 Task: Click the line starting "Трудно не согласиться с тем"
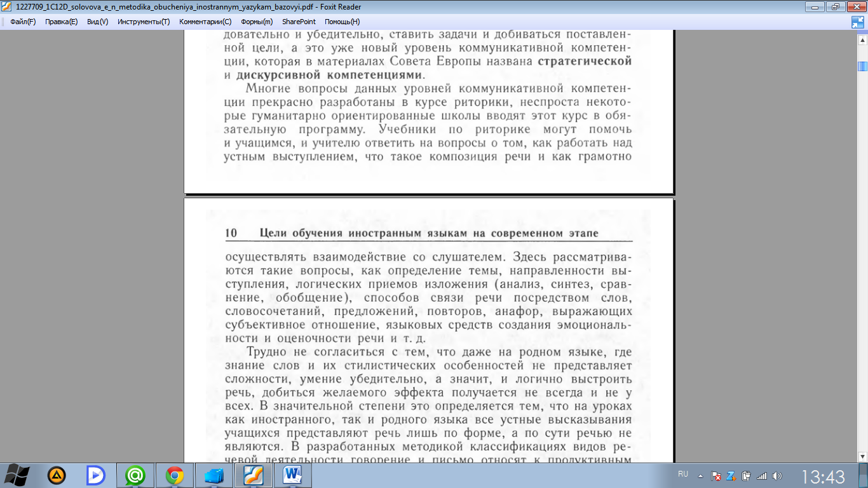(439, 352)
